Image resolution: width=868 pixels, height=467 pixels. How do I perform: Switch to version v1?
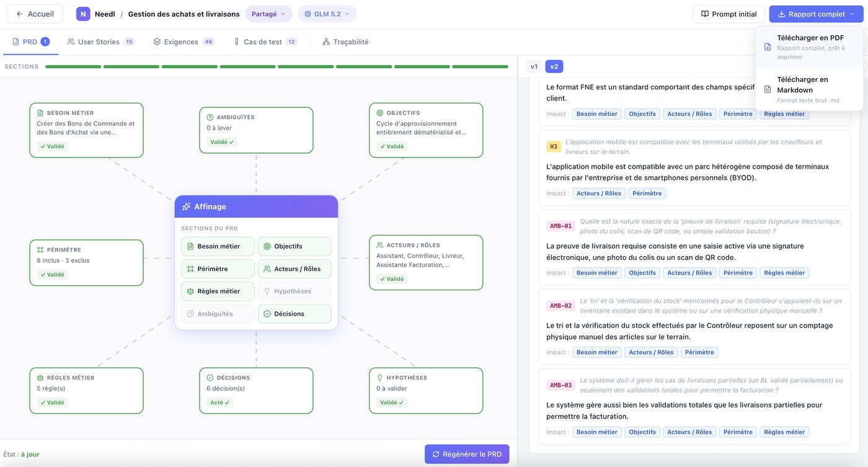click(534, 66)
